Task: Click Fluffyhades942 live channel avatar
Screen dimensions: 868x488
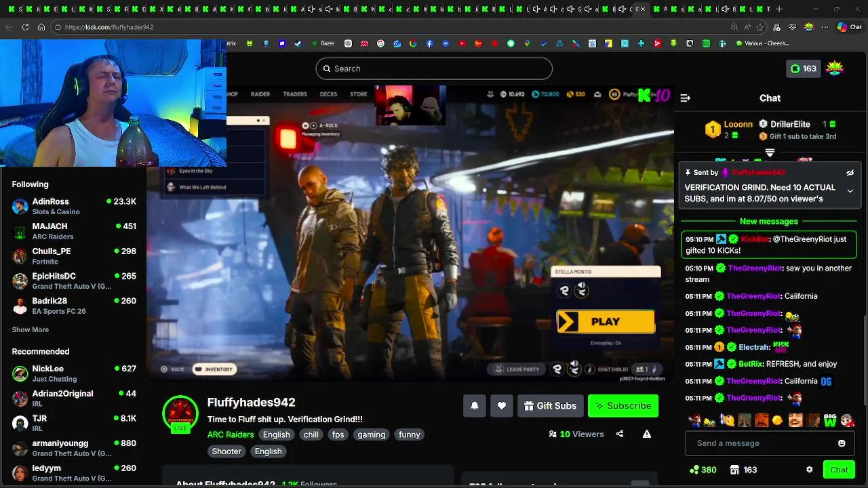Action: [x=180, y=413]
